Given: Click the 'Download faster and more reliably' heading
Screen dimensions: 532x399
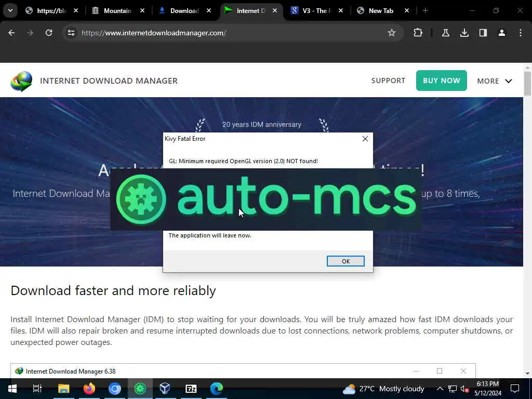Looking at the screenshot, I should point(113,291).
